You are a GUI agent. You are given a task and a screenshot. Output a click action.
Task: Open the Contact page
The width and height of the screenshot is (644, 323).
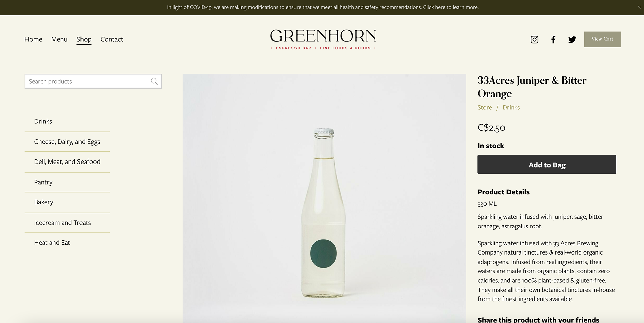(112, 39)
